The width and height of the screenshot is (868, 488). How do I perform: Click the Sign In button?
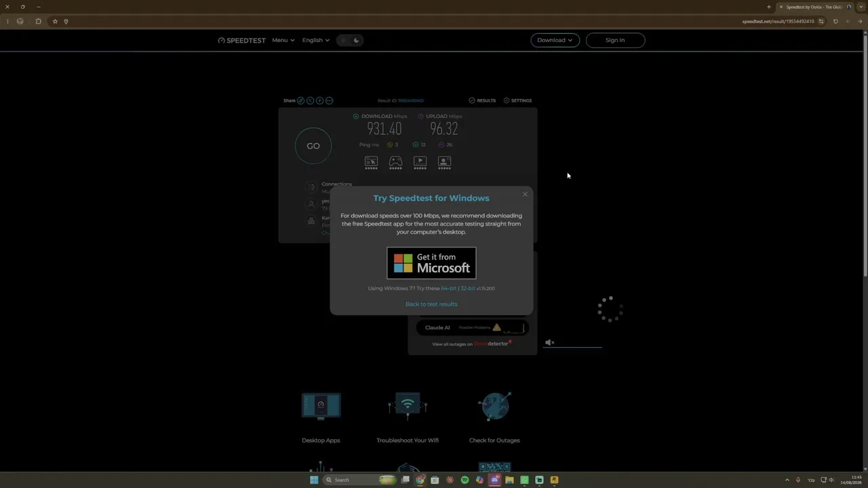615,40
